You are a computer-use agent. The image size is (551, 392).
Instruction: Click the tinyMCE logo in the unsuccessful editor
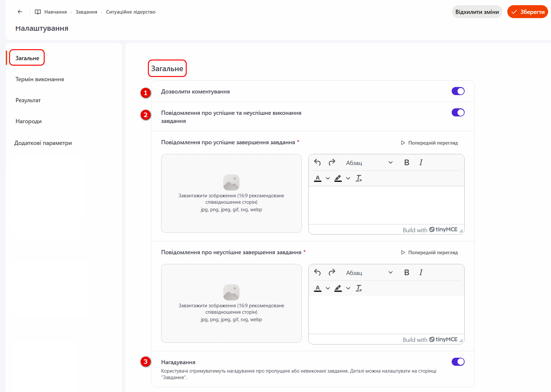tap(443, 339)
